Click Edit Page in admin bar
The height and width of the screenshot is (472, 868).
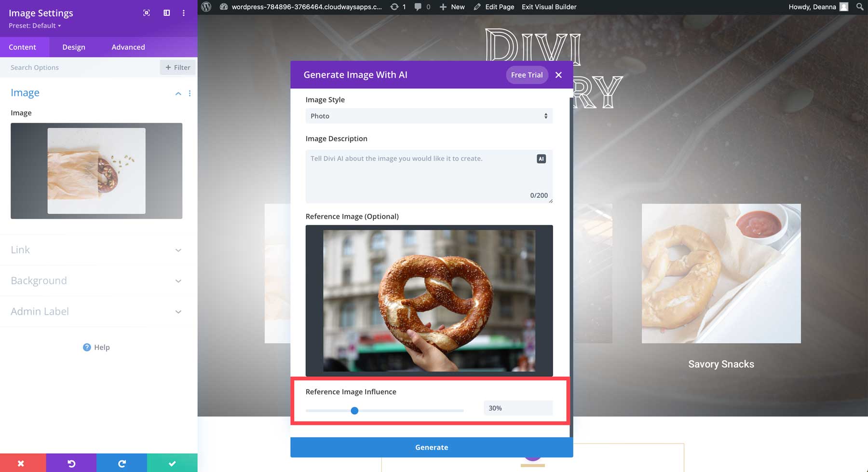click(x=500, y=7)
